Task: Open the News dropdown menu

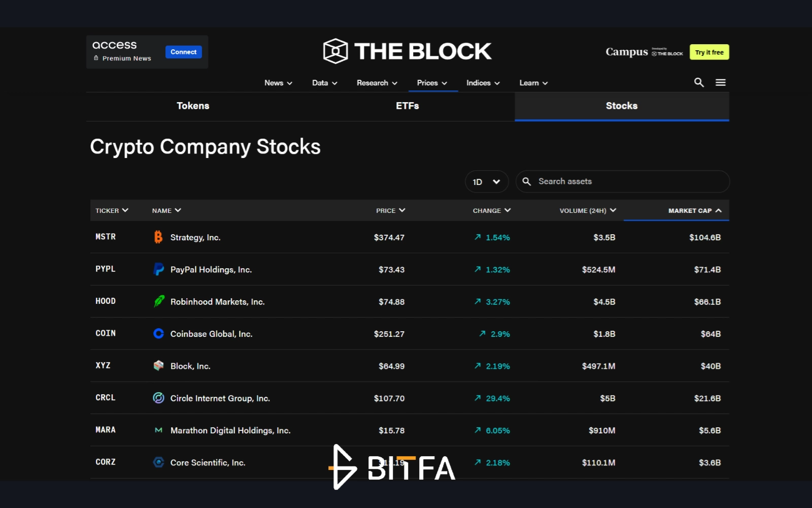Action: click(x=278, y=83)
